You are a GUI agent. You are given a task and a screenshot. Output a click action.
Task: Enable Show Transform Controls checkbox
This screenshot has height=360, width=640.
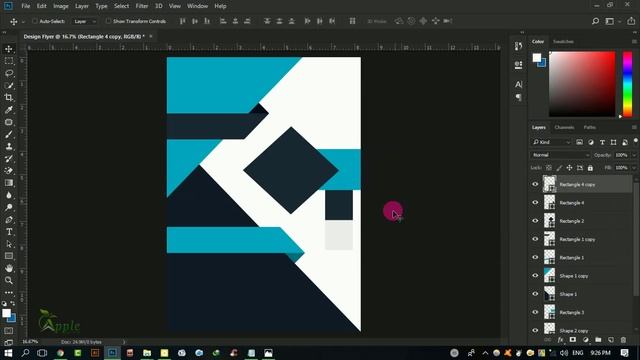108,21
